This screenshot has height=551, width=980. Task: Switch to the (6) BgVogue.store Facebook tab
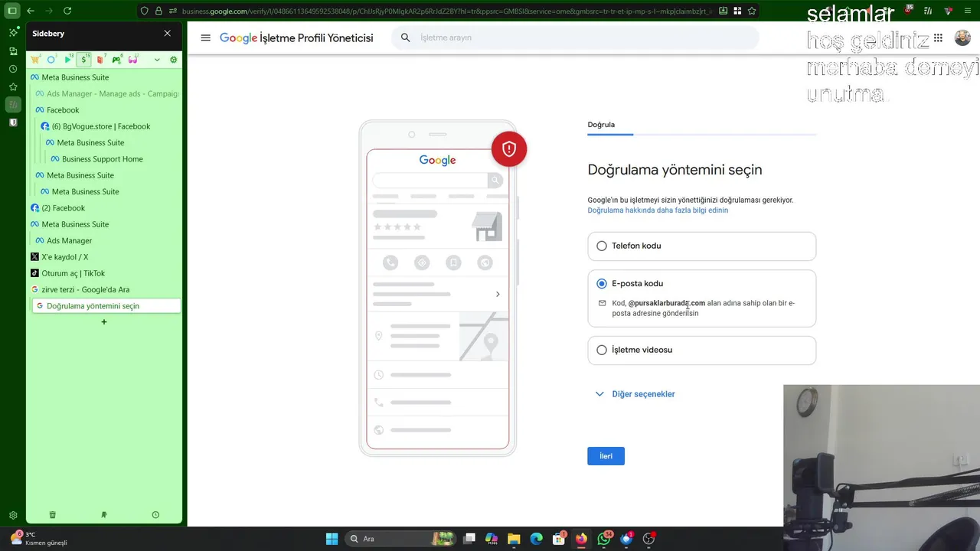(110, 126)
